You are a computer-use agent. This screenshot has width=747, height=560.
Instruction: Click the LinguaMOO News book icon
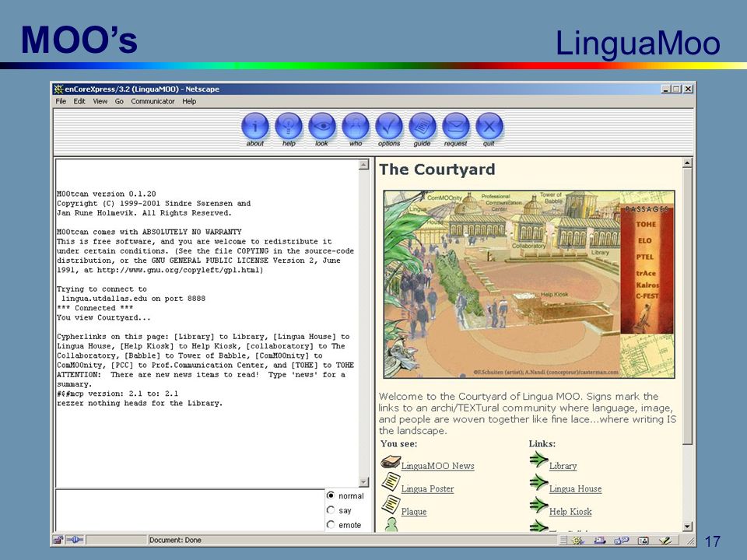pos(390,462)
